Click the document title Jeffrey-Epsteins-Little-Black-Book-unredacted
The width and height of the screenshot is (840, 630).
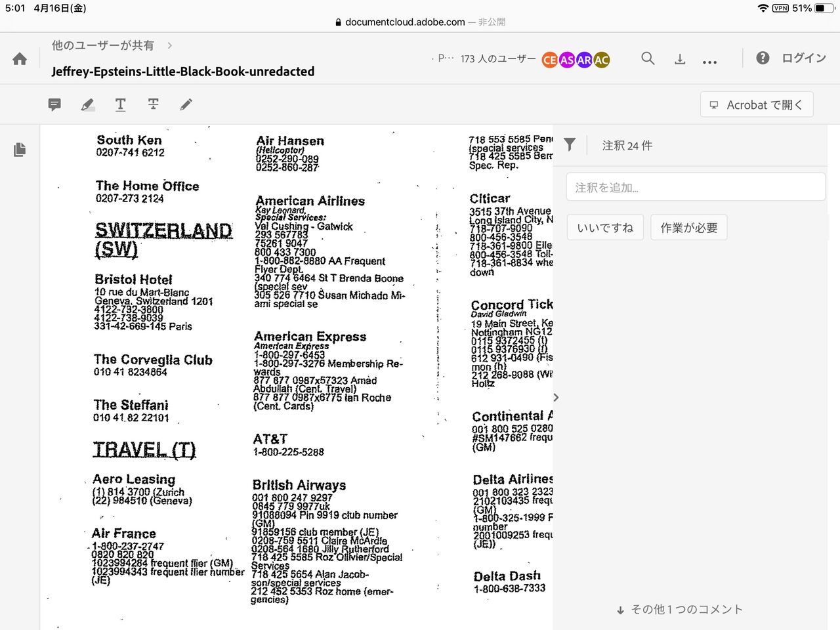pyautogui.click(x=183, y=72)
